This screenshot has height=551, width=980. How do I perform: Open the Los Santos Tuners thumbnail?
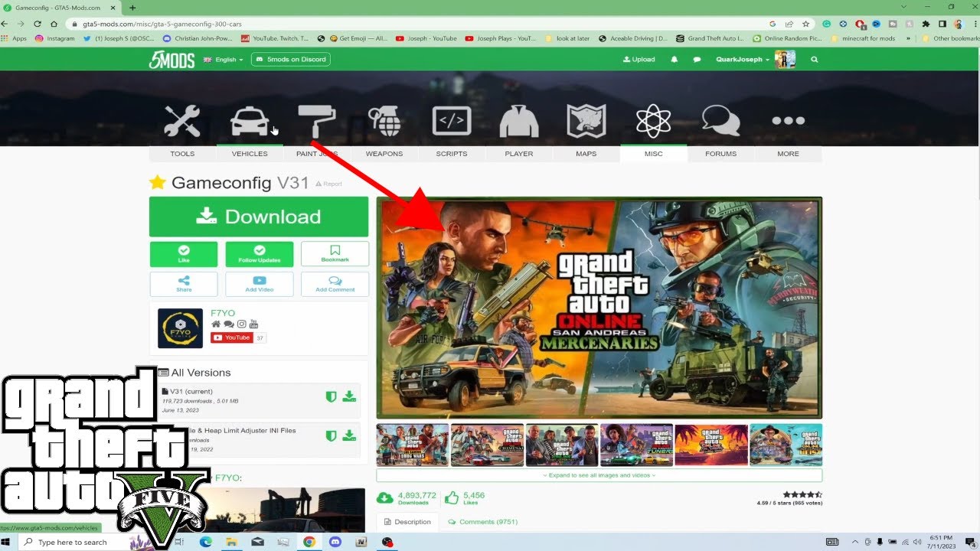pos(636,445)
